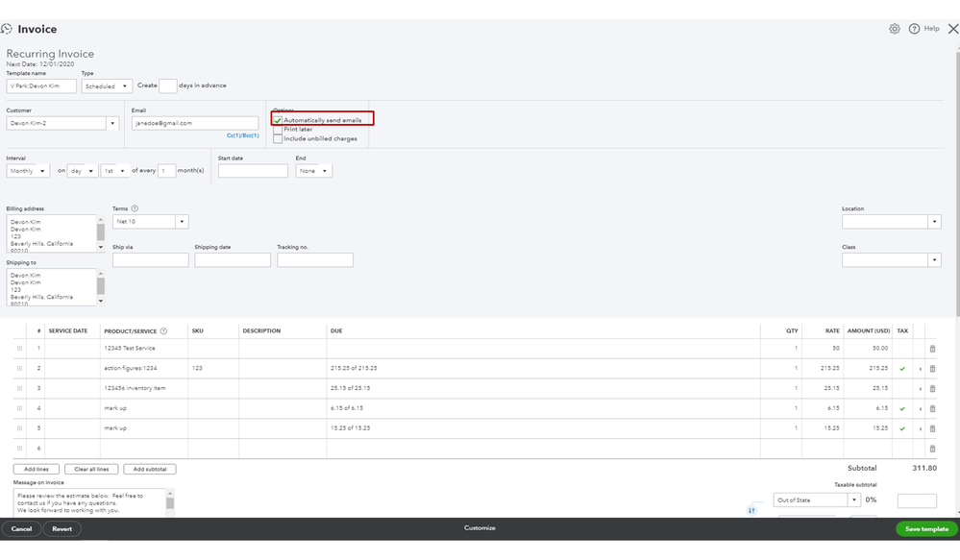This screenshot has width=960, height=560.
Task: Click the Revert button in footer
Action: [62, 528]
